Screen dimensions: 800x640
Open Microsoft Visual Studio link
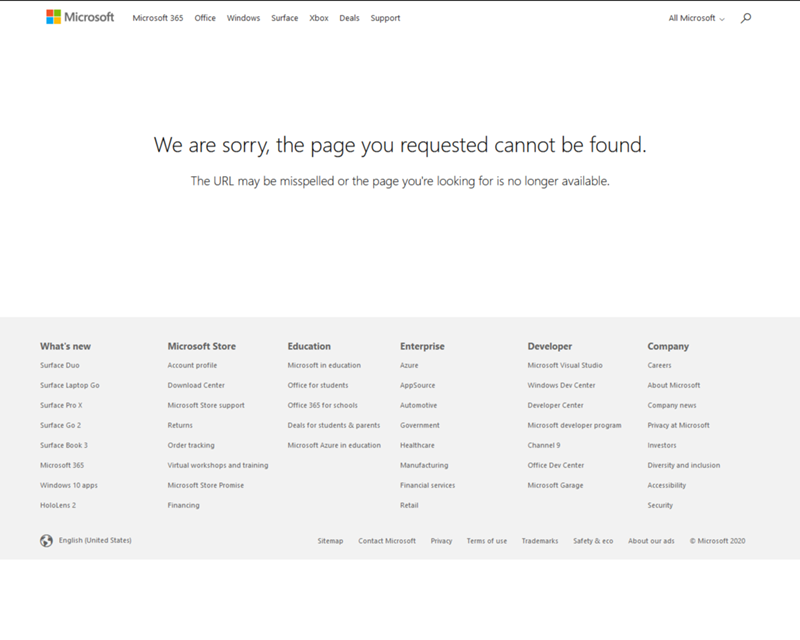point(565,365)
